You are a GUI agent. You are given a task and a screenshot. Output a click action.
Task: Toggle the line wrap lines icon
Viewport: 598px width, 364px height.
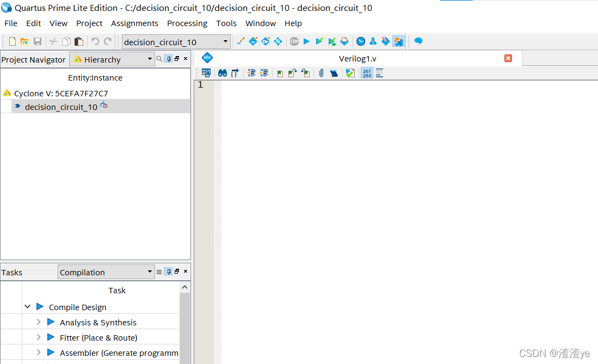pyautogui.click(x=379, y=73)
